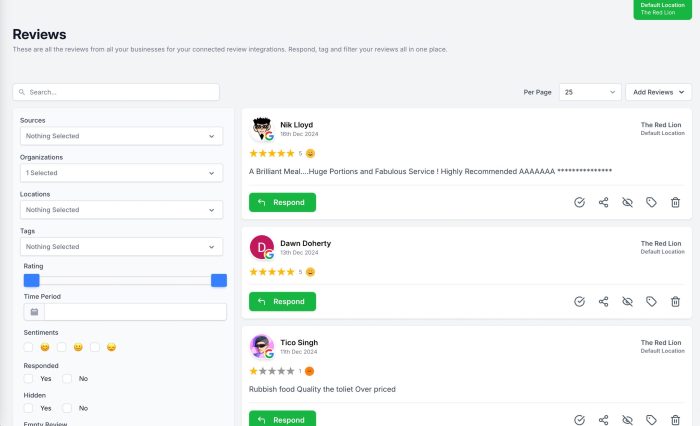The width and height of the screenshot is (700, 426).
Task: Hide Dawn Doherty's review with eye-slash icon
Action: coord(628,301)
